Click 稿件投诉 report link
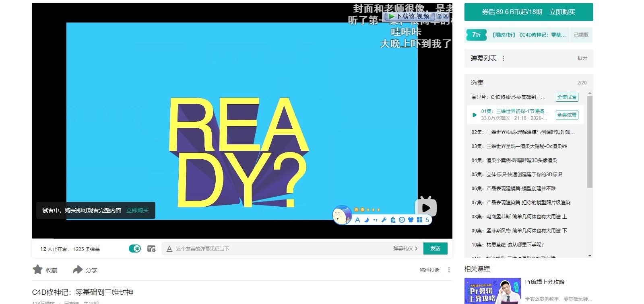This screenshot has height=304, width=644. click(429, 270)
